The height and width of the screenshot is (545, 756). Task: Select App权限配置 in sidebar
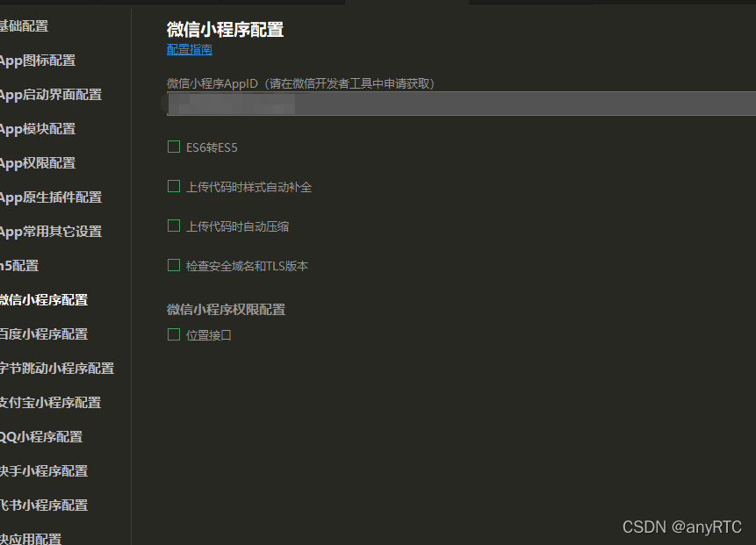[38, 163]
